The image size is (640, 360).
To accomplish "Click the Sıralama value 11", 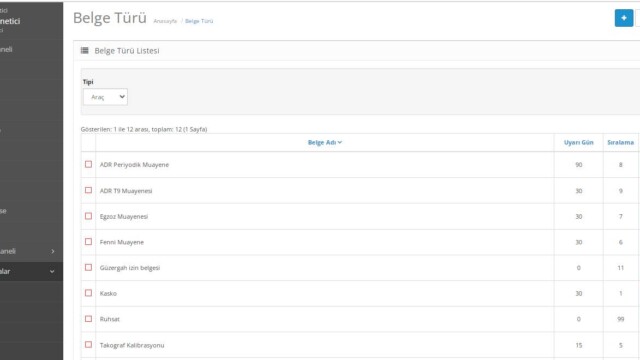I will (620, 268).
